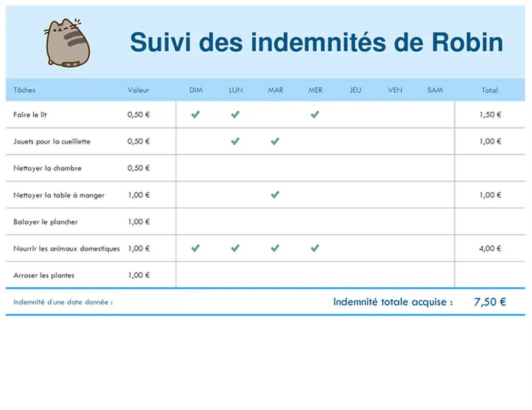
Task: Select the 4,00 € total for Nourrir les animaux
Action: pyautogui.click(x=489, y=248)
